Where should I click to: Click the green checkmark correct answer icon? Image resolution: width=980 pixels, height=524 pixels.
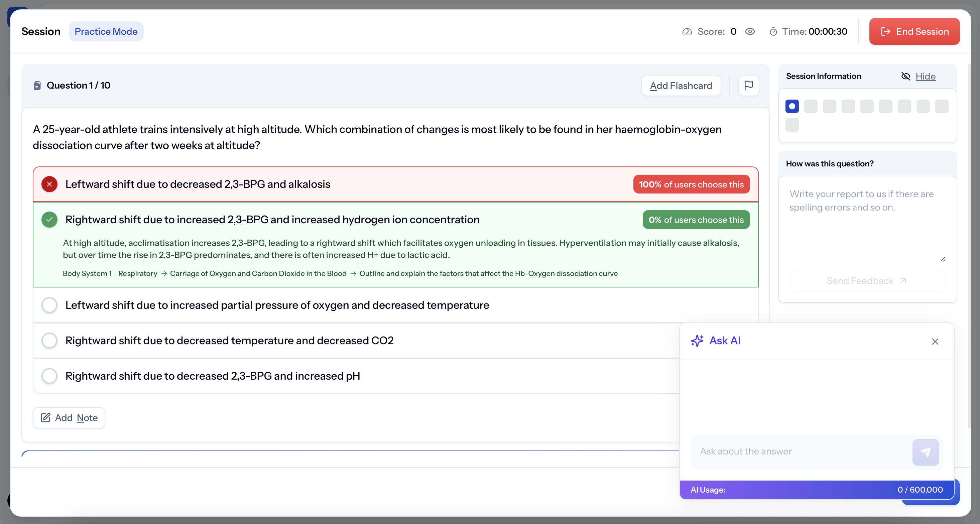tap(49, 220)
